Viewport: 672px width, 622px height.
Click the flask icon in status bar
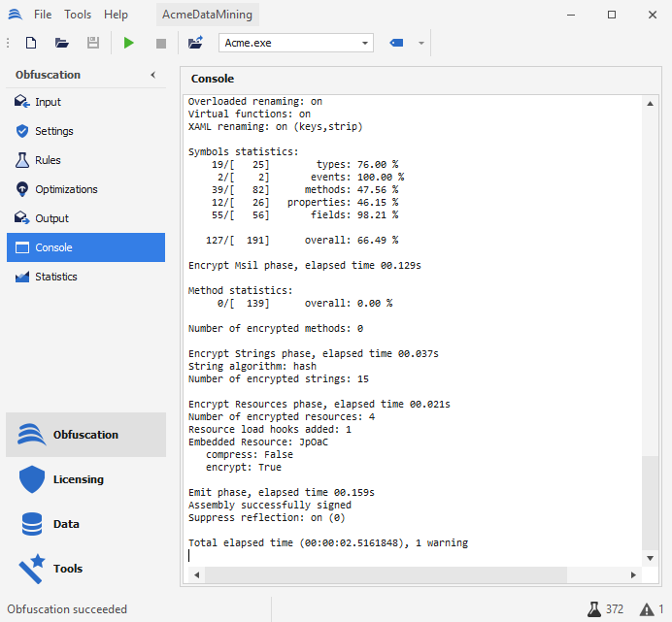[593, 609]
